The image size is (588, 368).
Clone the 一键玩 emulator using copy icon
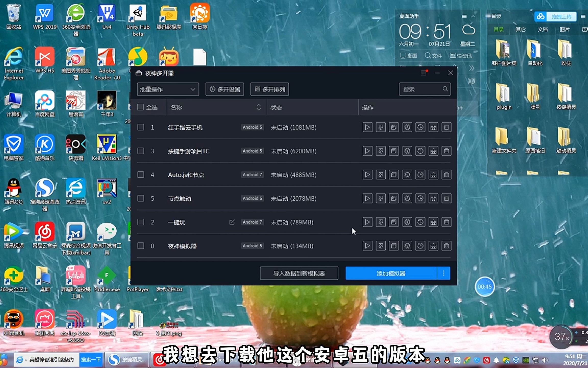point(394,222)
